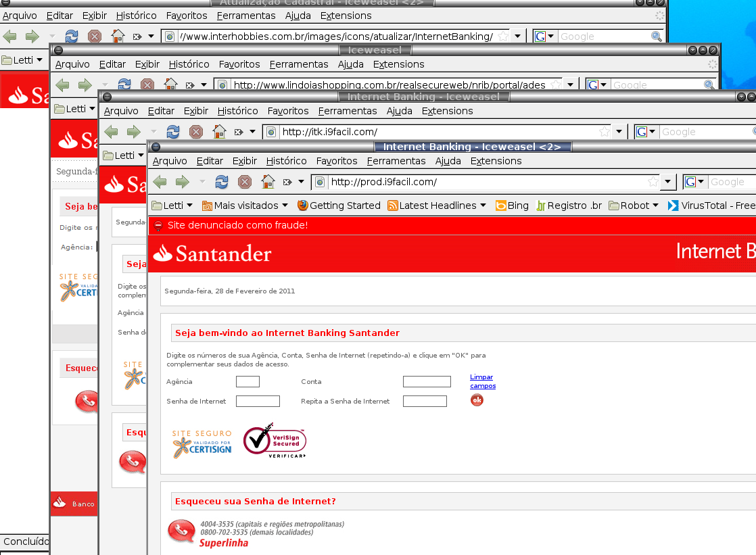Bookmark prod.i9facil.com page with the star
Viewport: 756px width, 555px height.
tap(653, 182)
